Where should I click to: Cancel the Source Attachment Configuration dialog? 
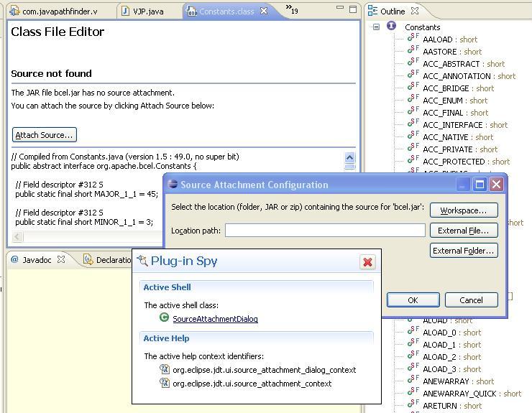(471, 300)
